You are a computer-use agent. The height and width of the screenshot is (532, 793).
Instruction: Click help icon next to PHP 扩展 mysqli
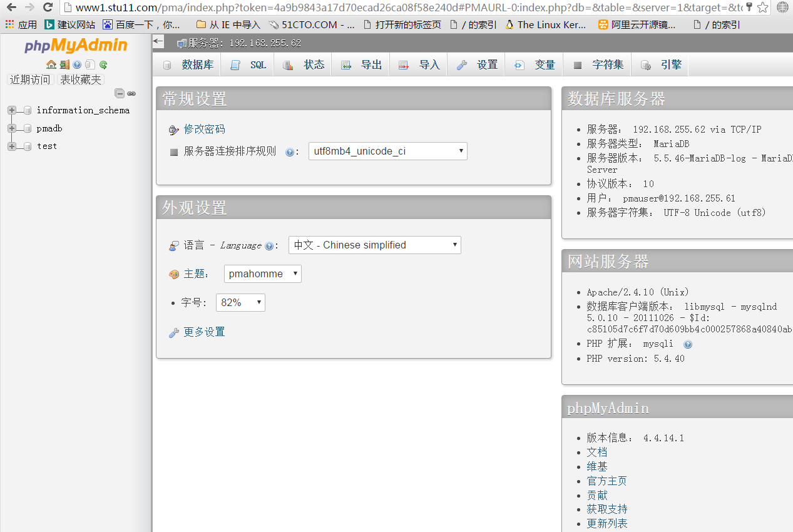point(688,344)
